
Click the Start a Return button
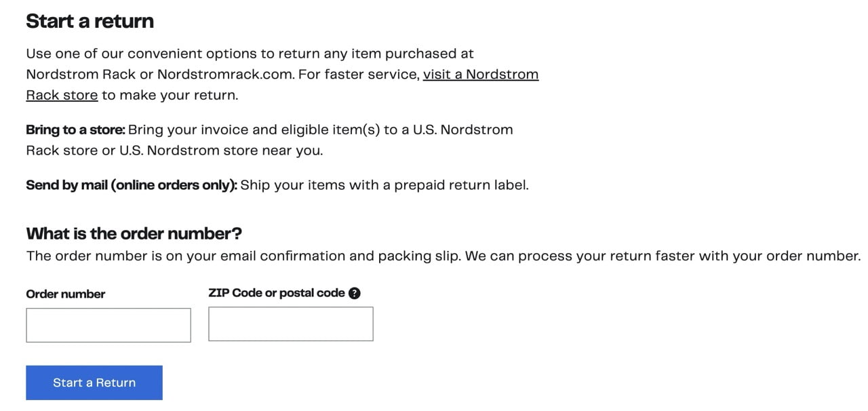(94, 383)
